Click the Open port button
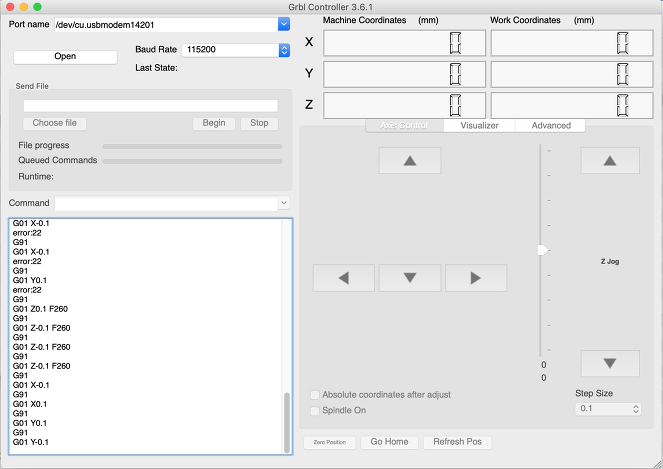 coord(65,57)
